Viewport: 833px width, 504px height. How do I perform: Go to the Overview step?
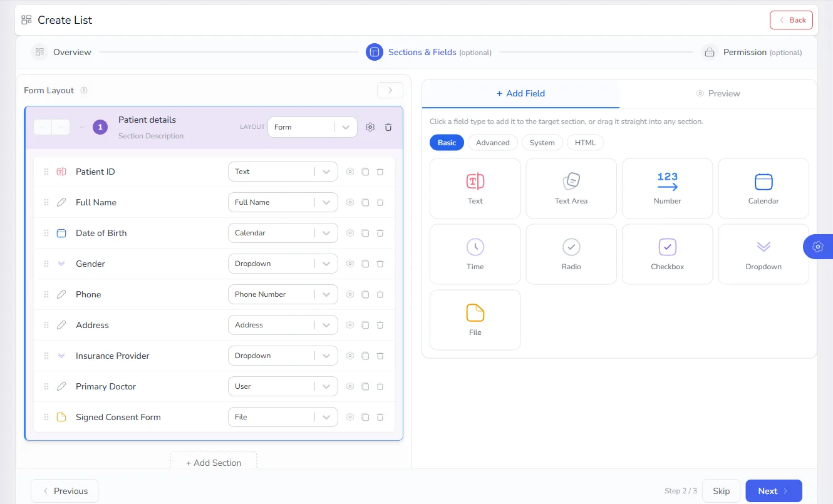click(x=62, y=52)
